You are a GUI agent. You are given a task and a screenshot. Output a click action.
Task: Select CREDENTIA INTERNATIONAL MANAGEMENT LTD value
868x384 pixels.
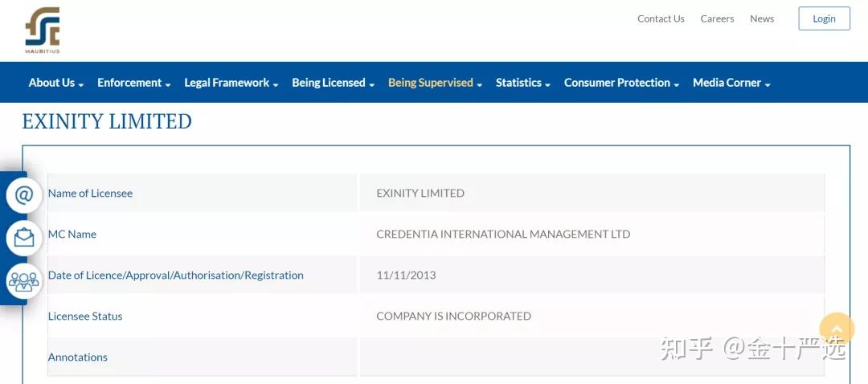(x=503, y=234)
